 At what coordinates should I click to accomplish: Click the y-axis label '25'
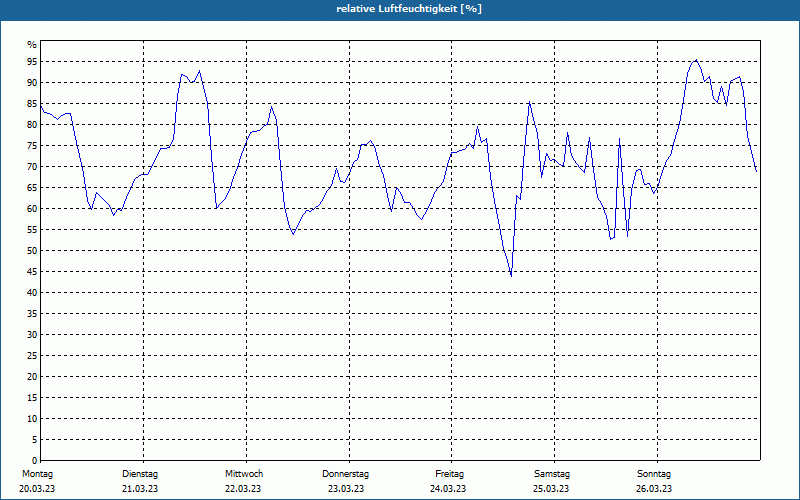click(32, 356)
